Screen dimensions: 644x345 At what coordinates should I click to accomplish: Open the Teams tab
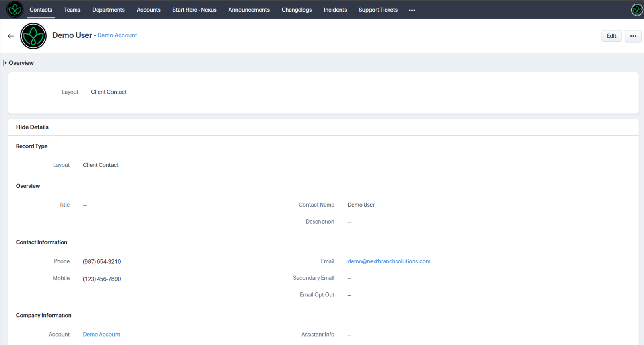point(72,10)
